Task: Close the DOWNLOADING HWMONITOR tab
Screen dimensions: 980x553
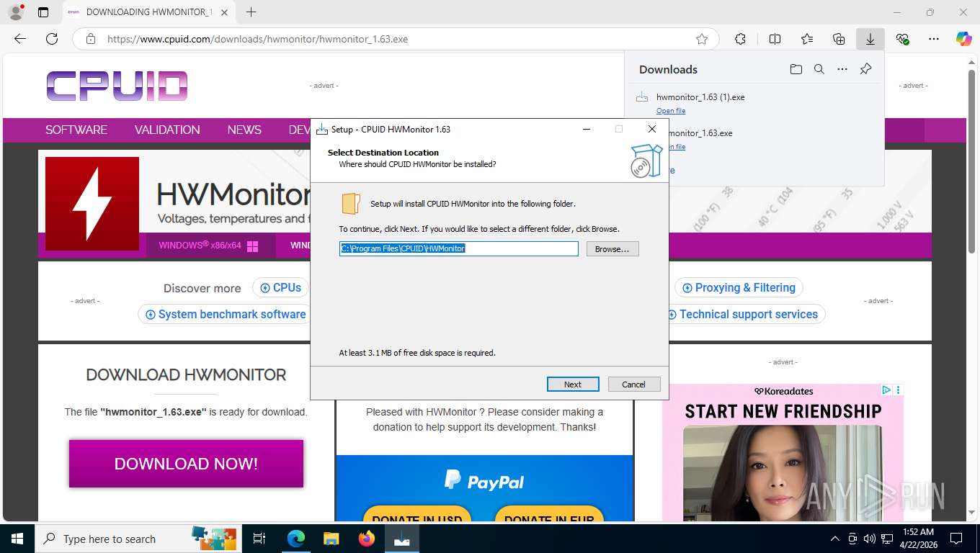Action: (x=225, y=12)
